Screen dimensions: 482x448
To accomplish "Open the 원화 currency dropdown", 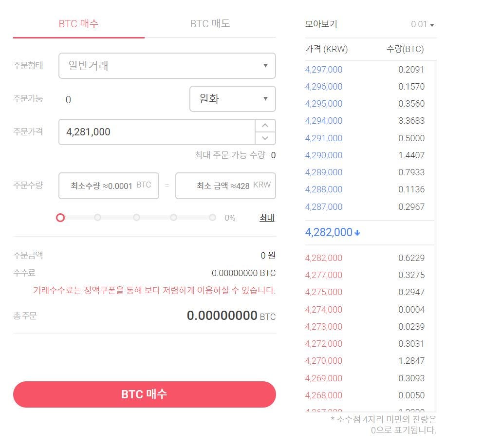I will (232, 98).
